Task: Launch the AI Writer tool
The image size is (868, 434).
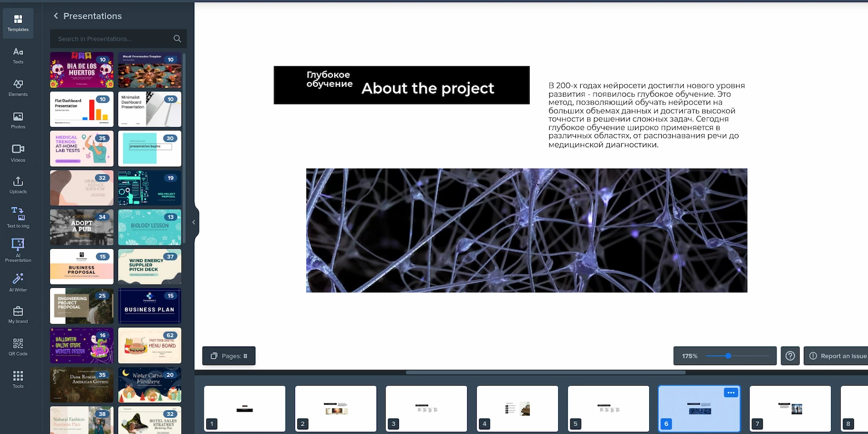Action: [x=18, y=282]
